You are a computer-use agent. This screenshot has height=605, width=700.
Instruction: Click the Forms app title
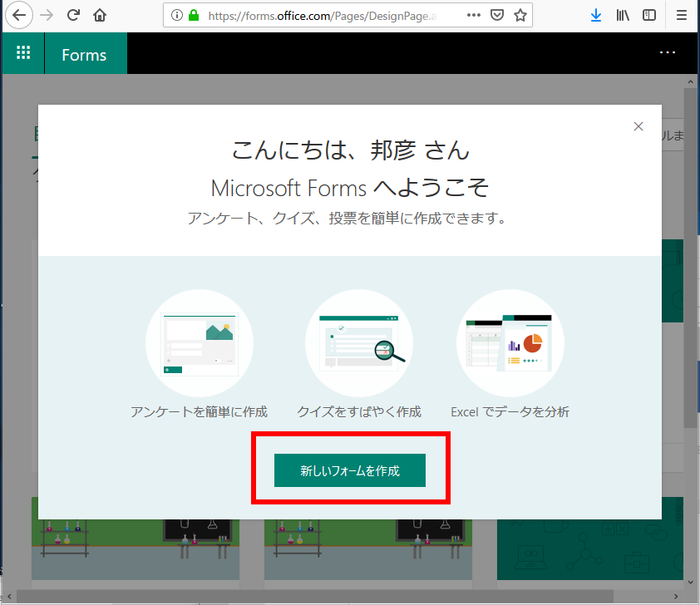pyautogui.click(x=84, y=55)
